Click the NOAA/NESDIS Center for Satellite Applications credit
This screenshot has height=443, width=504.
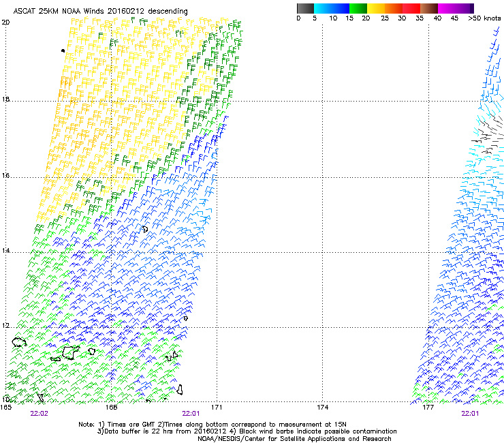294,438
